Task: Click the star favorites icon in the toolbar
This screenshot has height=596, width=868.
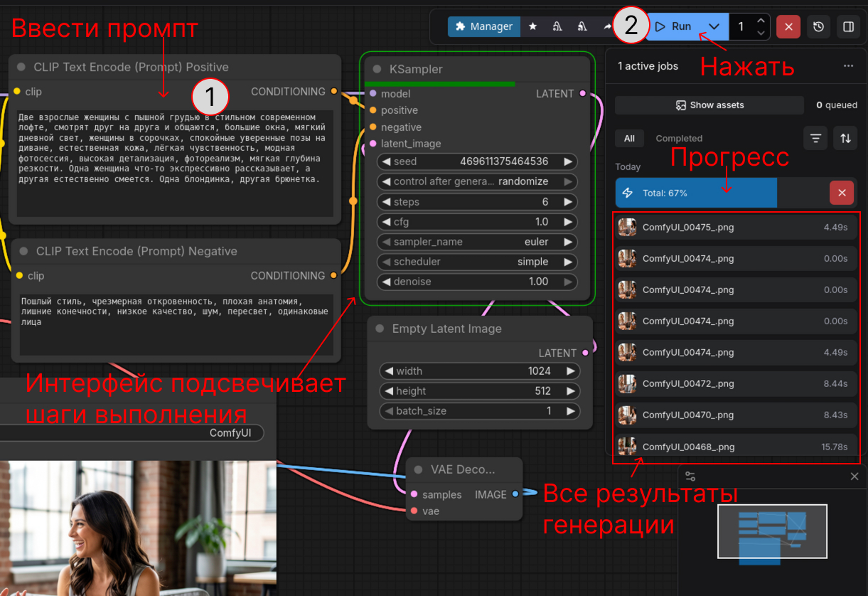Action: tap(532, 26)
